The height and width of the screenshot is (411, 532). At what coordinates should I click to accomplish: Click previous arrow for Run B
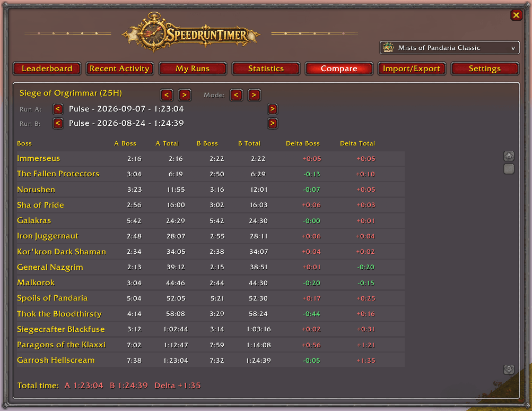(x=58, y=123)
